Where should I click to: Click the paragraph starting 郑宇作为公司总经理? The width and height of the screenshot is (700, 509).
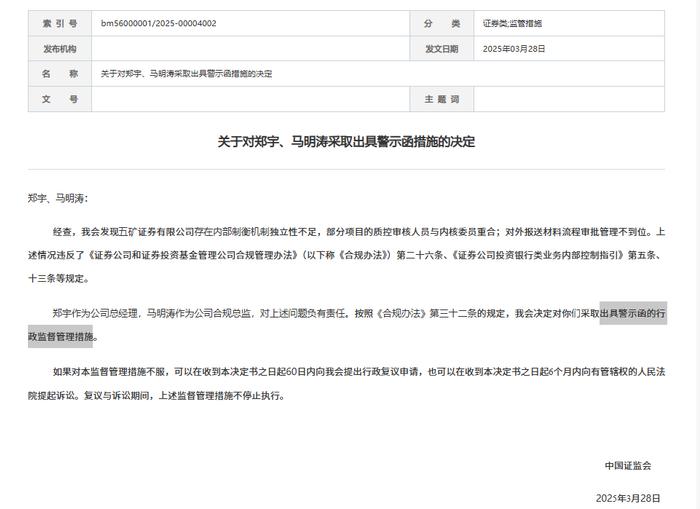point(346,325)
